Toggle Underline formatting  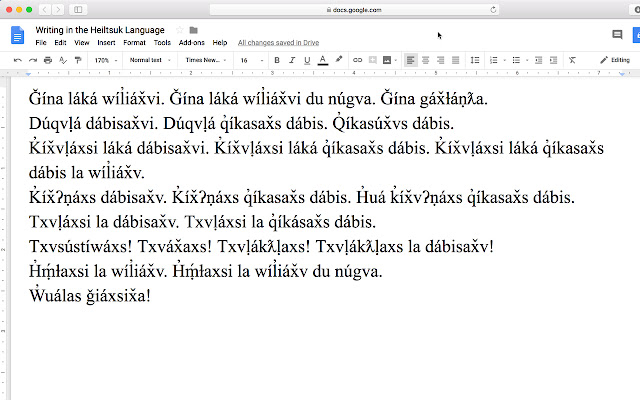307,60
